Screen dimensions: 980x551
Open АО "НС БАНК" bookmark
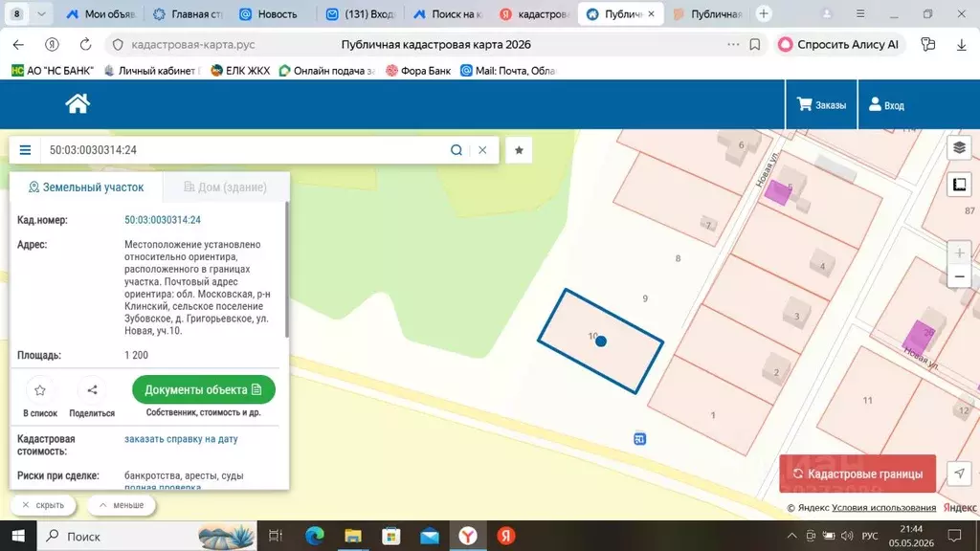pyautogui.click(x=53, y=71)
